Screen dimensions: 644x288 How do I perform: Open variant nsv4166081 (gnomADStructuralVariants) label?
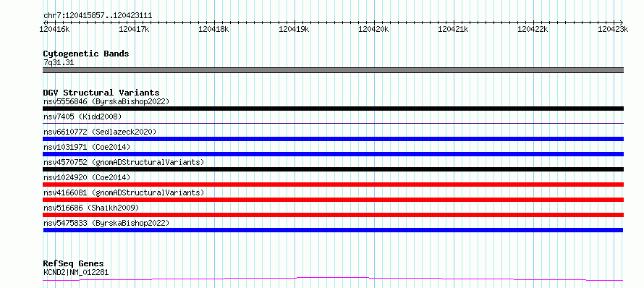click(x=124, y=192)
